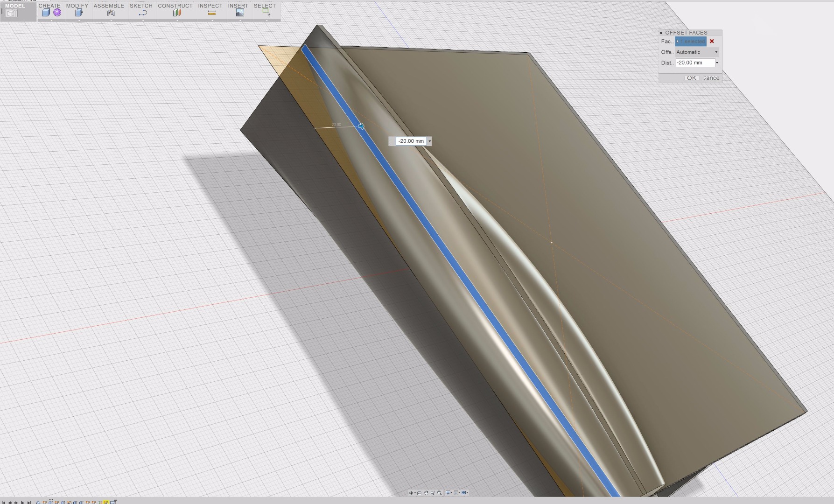Step timeline back one feature

pyautogui.click(x=10, y=502)
